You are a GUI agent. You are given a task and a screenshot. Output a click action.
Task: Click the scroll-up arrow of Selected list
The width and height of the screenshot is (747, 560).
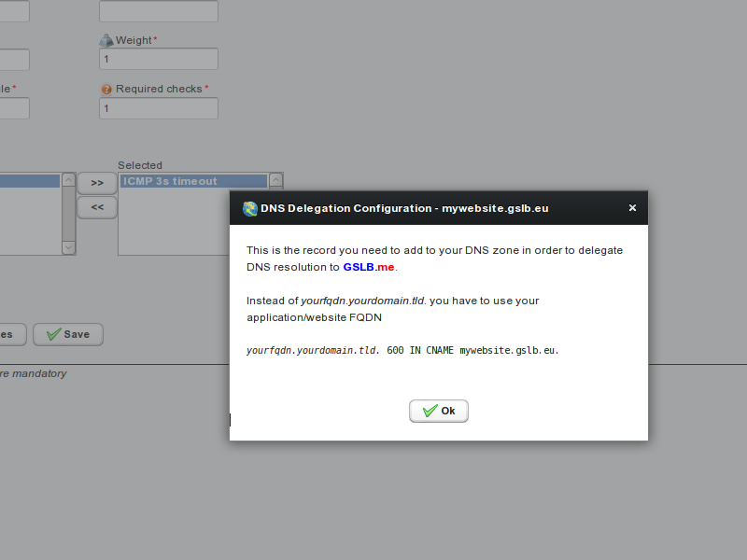click(x=275, y=179)
